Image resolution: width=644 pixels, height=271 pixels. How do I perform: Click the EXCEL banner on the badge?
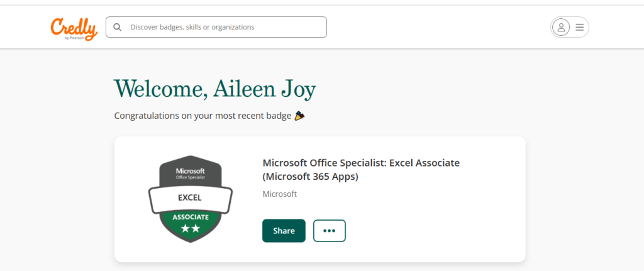[190, 197]
